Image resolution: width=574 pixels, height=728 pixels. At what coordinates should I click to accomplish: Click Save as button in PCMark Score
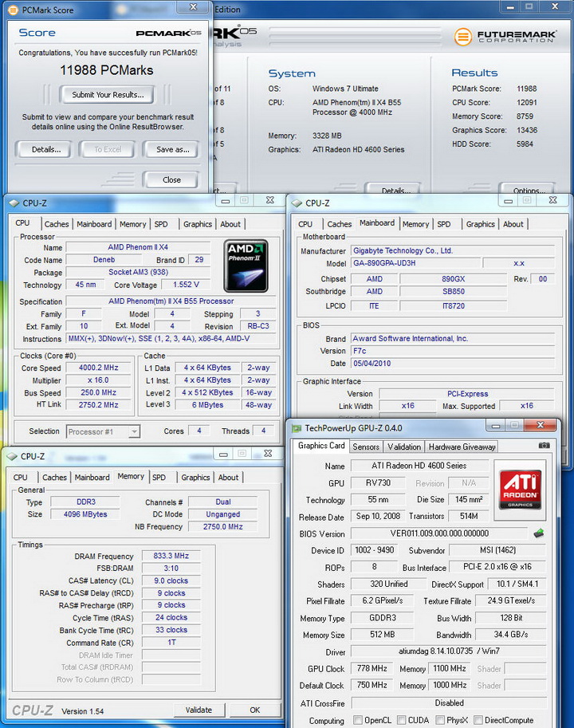(173, 149)
